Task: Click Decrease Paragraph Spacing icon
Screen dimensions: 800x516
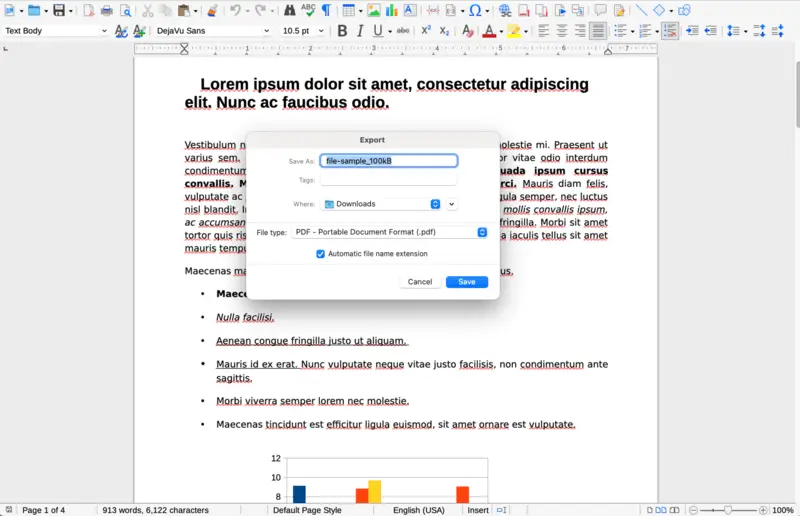Action: [778, 31]
